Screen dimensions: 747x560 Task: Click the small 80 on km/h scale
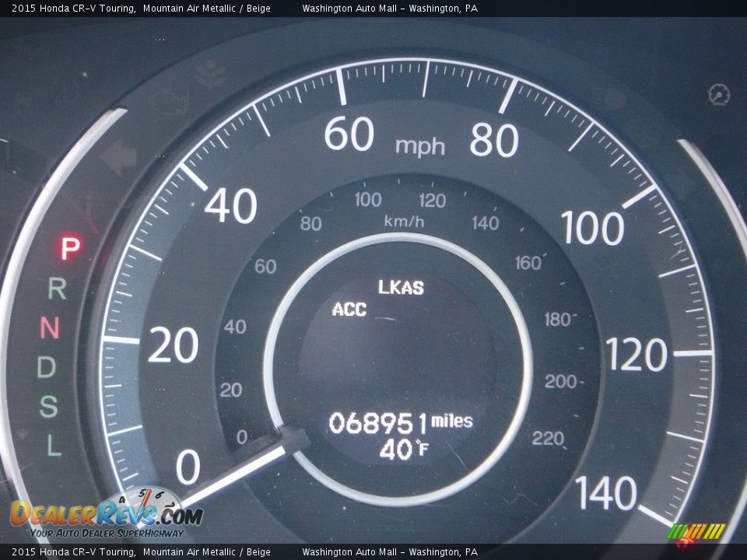coord(310,223)
